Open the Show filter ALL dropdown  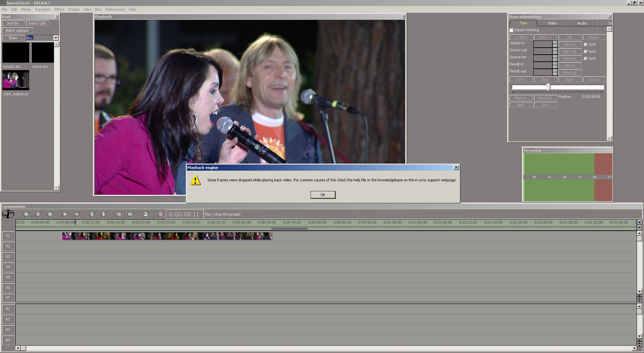(x=56, y=38)
